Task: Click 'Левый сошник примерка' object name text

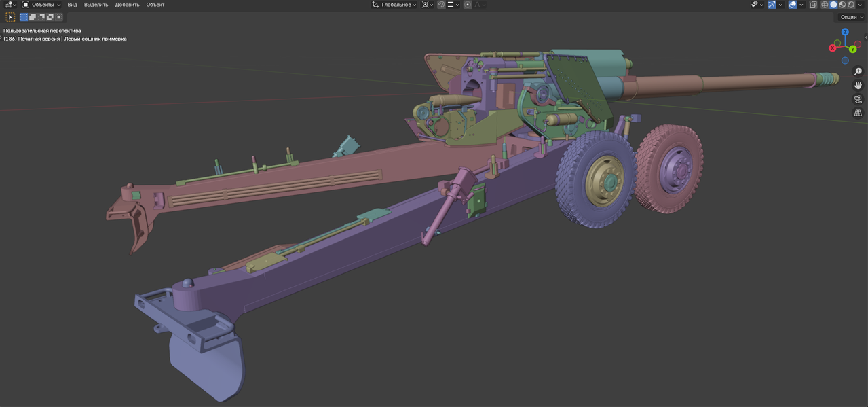Action: pos(96,39)
